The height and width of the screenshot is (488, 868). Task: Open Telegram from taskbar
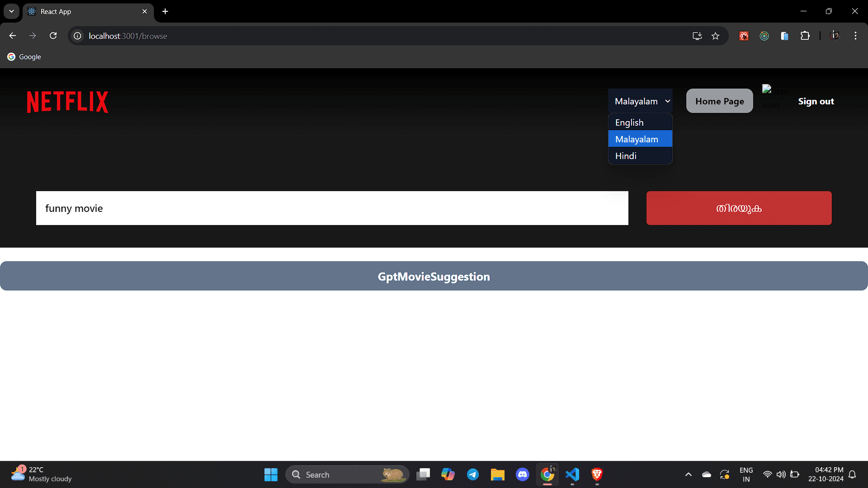coord(473,474)
